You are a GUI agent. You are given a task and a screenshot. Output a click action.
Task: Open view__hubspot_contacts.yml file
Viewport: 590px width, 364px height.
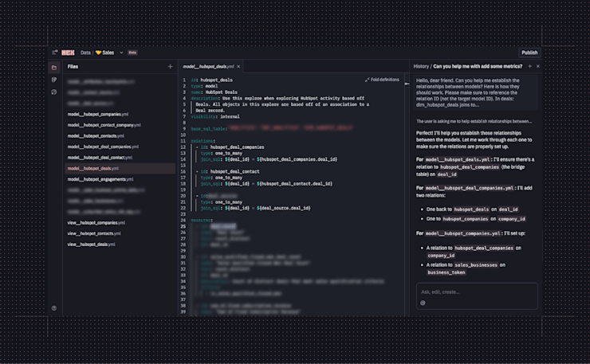(94, 233)
